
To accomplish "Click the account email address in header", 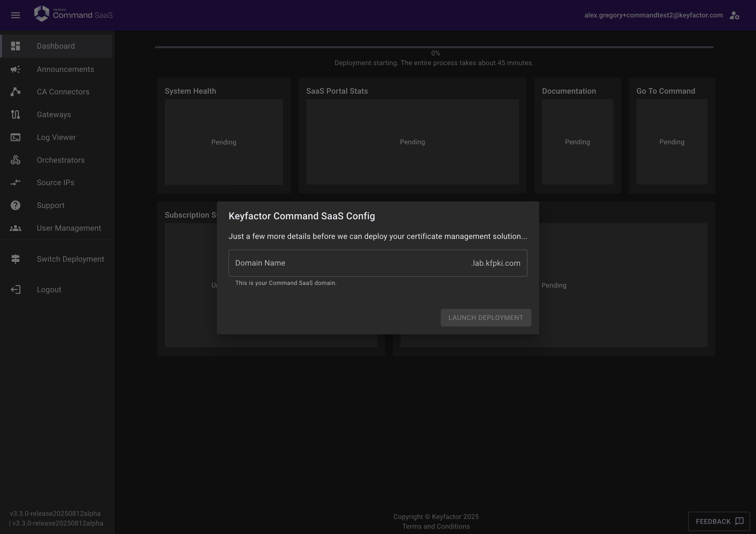I will tap(653, 15).
